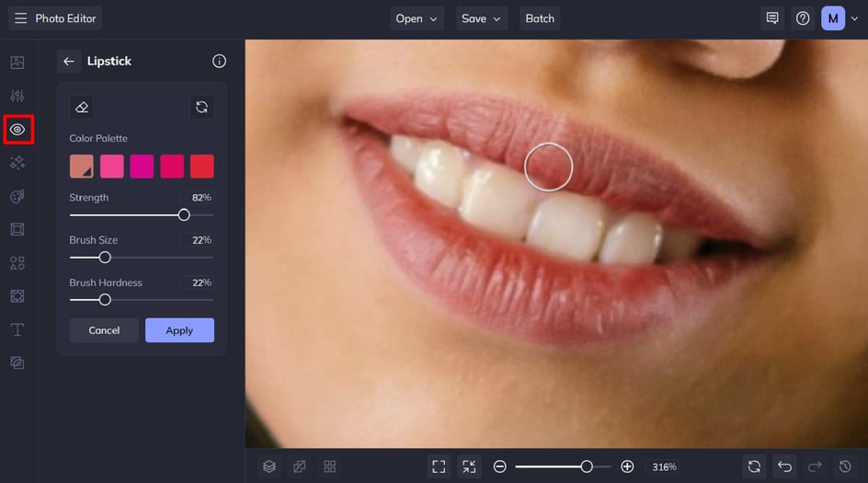This screenshot has height=483, width=868.
Task: Expand the account dropdown chevron
Action: [x=855, y=18]
